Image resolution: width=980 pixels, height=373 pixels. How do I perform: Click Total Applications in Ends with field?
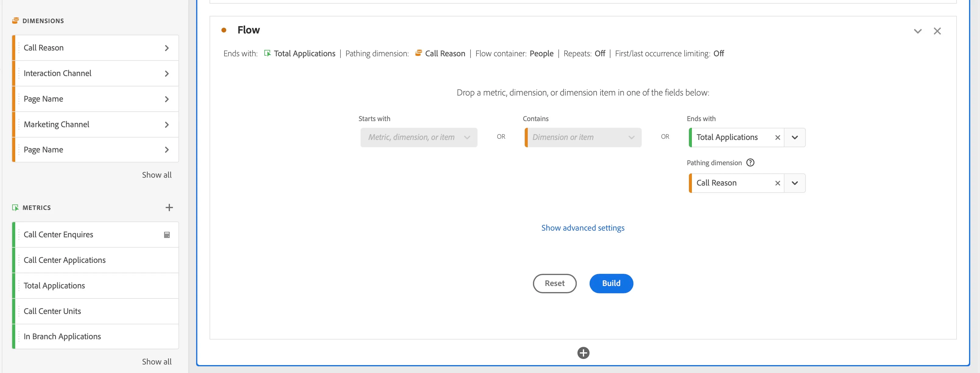coord(727,137)
